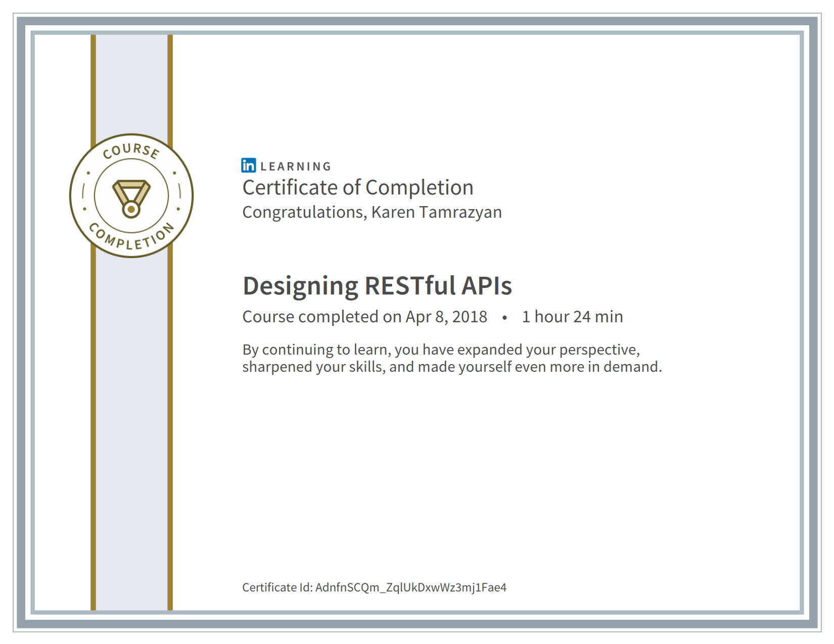Click the "Certificate Id:" label
Image resolution: width=834 pixels, height=644 pixels.
(277, 587)
